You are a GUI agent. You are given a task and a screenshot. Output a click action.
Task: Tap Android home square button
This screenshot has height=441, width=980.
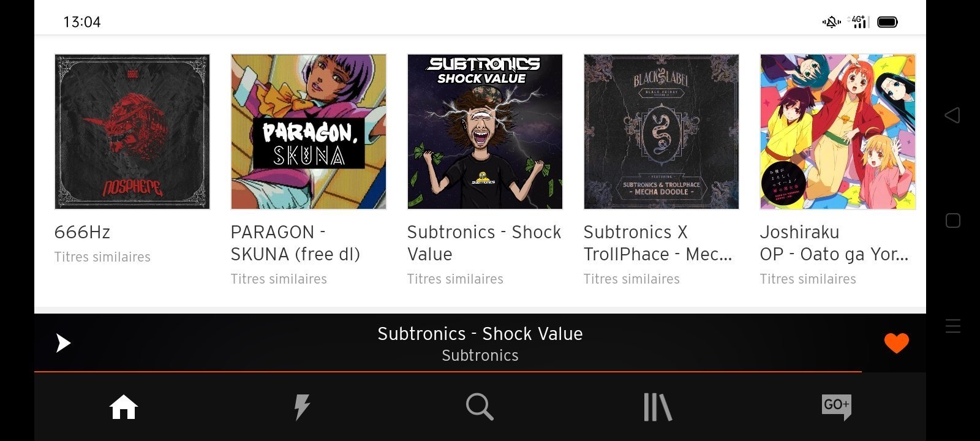tap(953, 221)
